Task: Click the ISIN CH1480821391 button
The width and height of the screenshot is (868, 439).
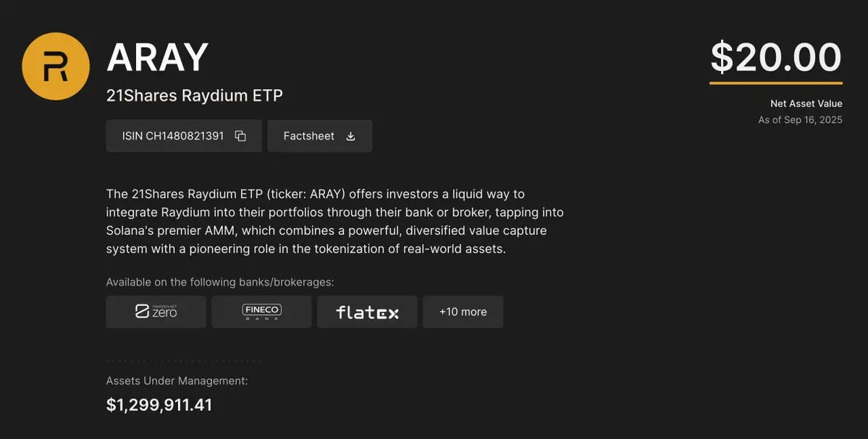Action: (x=184, y=136)
